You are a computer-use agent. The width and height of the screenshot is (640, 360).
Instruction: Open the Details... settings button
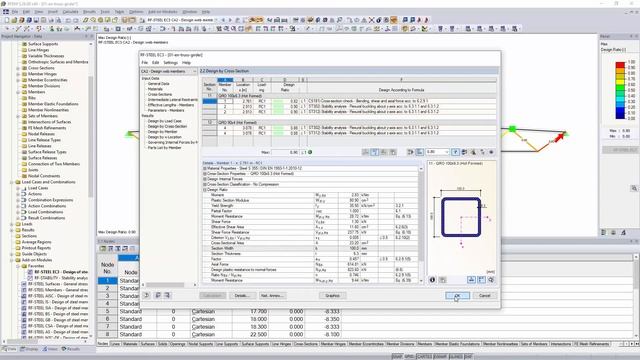coord(242,295)
